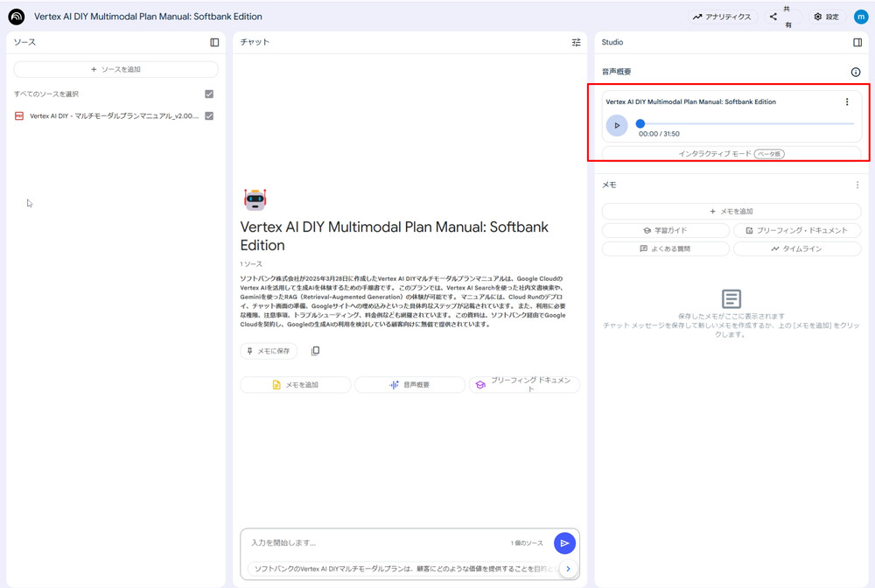875x588 pixels.
Task: Click the chat message input field
Action: tap(394, 542)
